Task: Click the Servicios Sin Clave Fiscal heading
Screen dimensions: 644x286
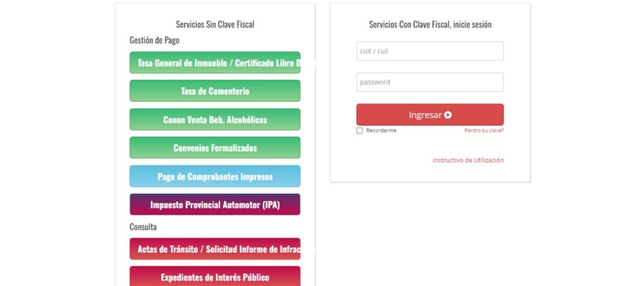Action: pos(215,25)
